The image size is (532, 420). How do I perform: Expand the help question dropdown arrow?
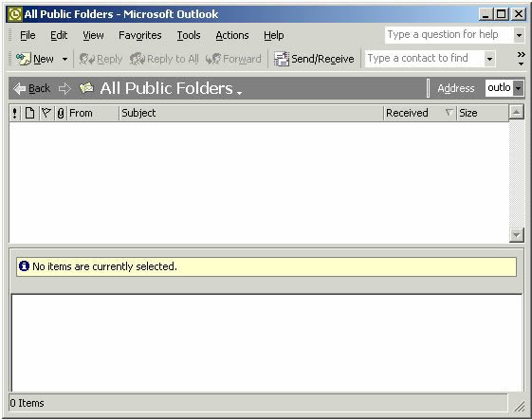[519, 35]
